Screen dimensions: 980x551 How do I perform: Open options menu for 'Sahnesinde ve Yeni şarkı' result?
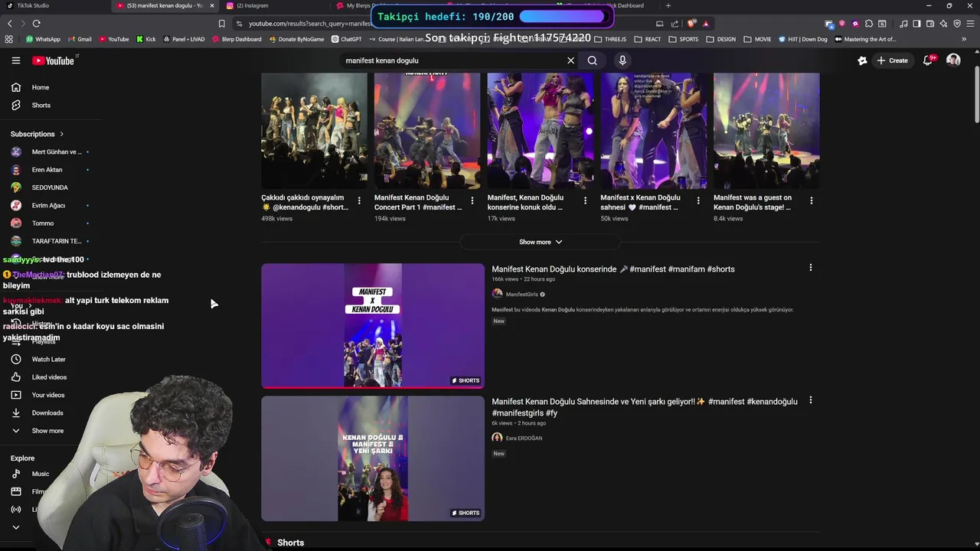[x=811, y=400]
